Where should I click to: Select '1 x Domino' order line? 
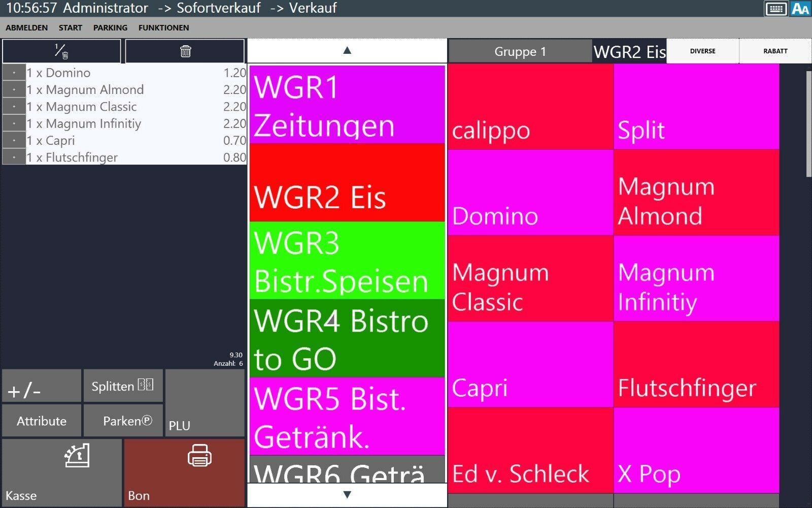pos(136,73)
